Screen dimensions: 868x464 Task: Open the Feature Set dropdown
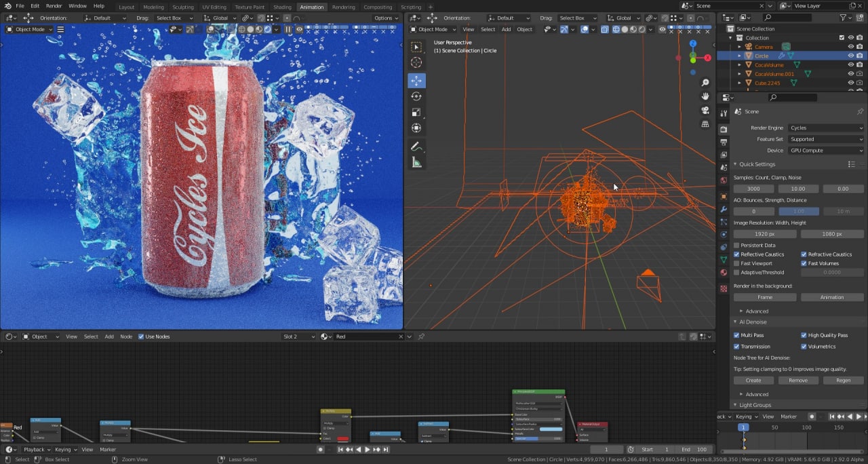point(826,139)
